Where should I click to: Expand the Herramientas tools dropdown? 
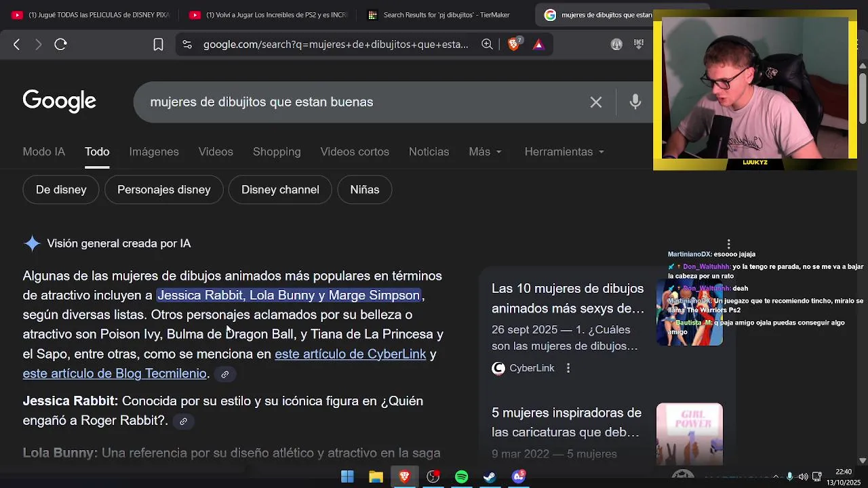pyautogui.click(x=564, y=152)
